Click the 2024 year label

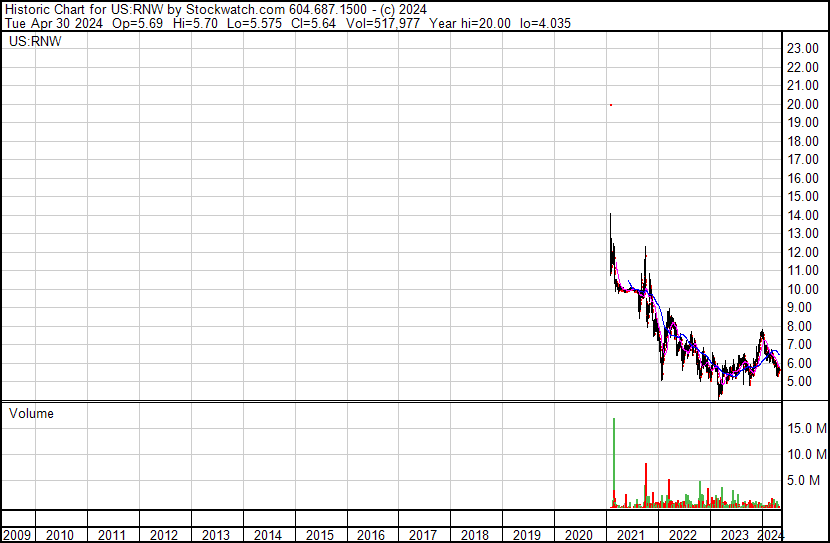click(770, 535)
